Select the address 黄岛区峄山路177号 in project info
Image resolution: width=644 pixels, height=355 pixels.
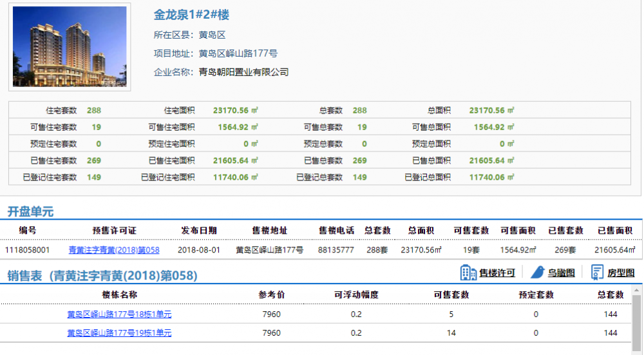tap(238, 53)
